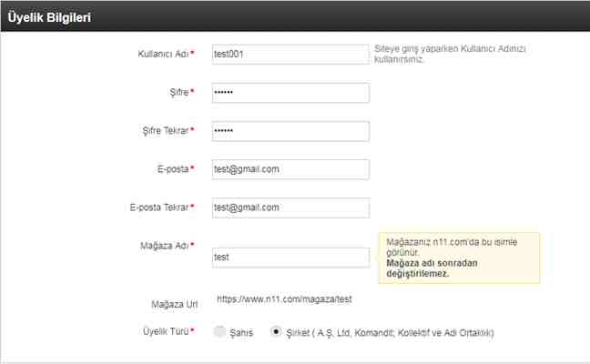Click the Mağaza Url label
The width and height of the screenshot is (590, 364).
[x=172, y=303]
